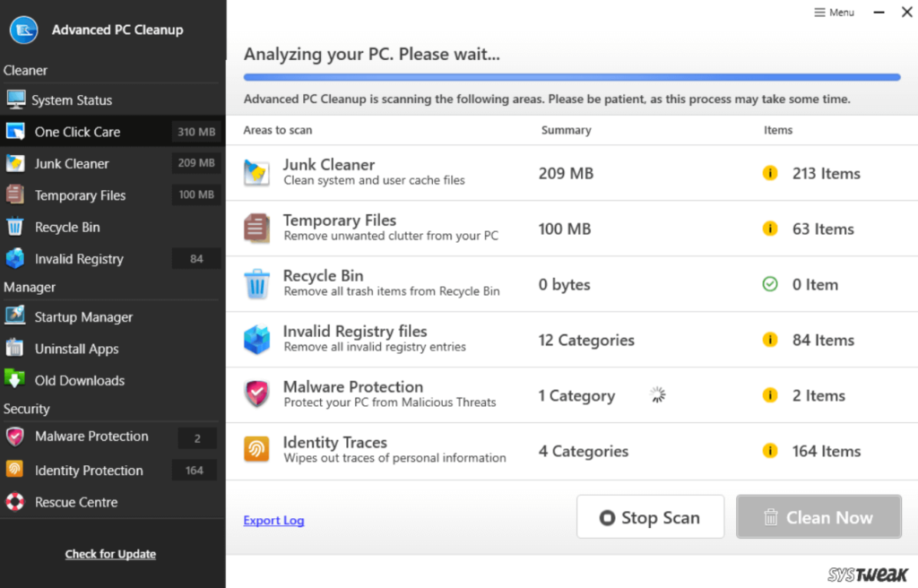Click the Clean Now button
This screenshot has width=918, height=588.
[818, 516]
